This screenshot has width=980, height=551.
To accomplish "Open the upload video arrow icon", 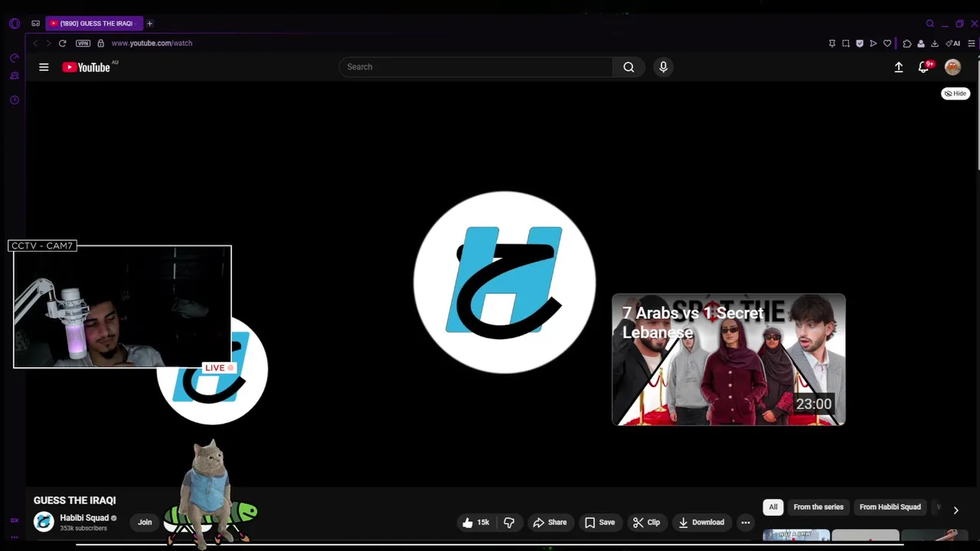I will 899,67.
